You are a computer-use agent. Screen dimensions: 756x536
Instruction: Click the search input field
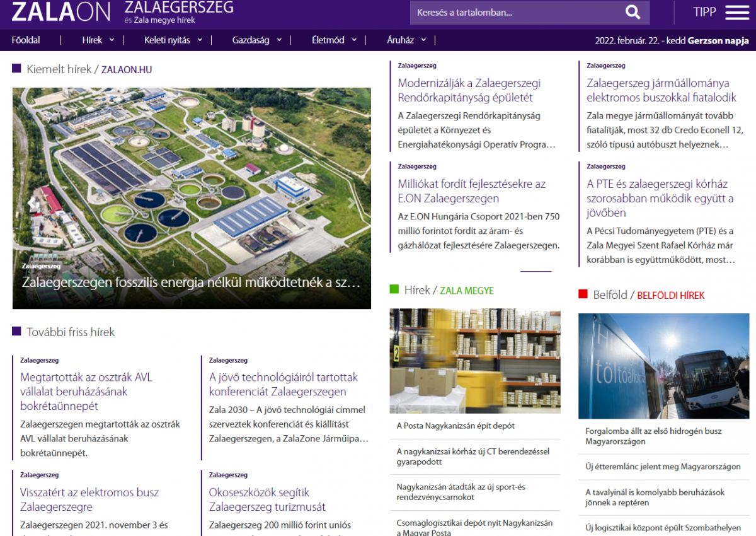(x=504, y=12)
